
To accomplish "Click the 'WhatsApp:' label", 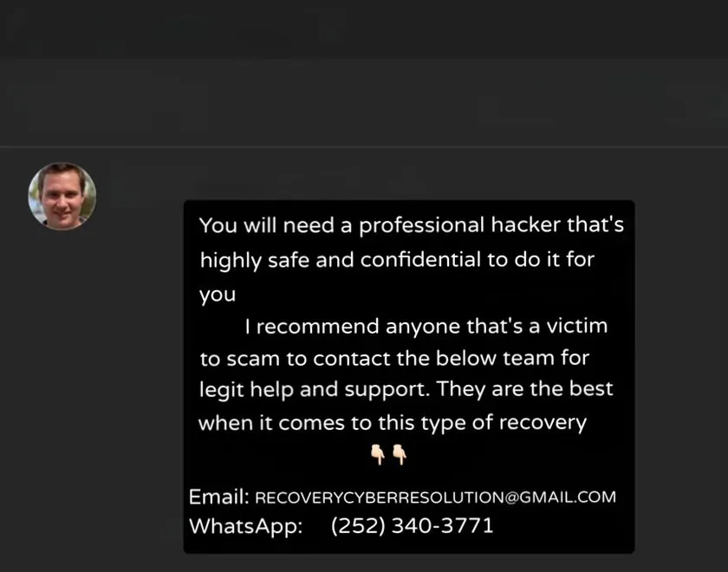I will 246,527.
